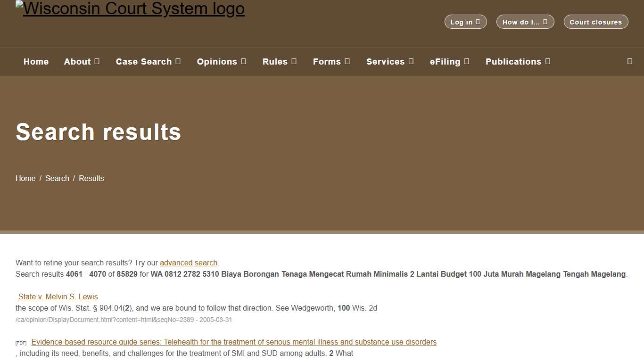Open the advanced search link

pyautogui.click(x=188, y=263)
